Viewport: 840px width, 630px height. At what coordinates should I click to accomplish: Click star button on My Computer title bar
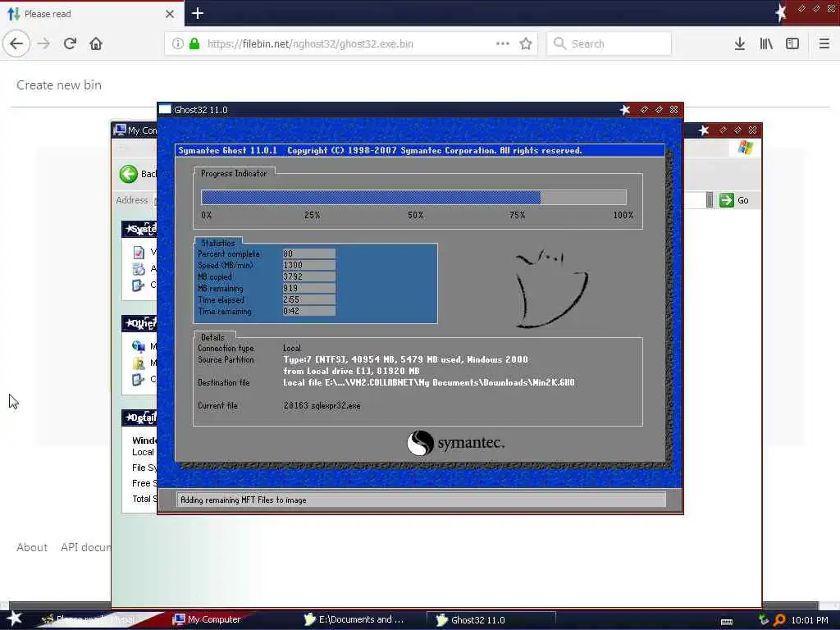(x=703, y=130)
